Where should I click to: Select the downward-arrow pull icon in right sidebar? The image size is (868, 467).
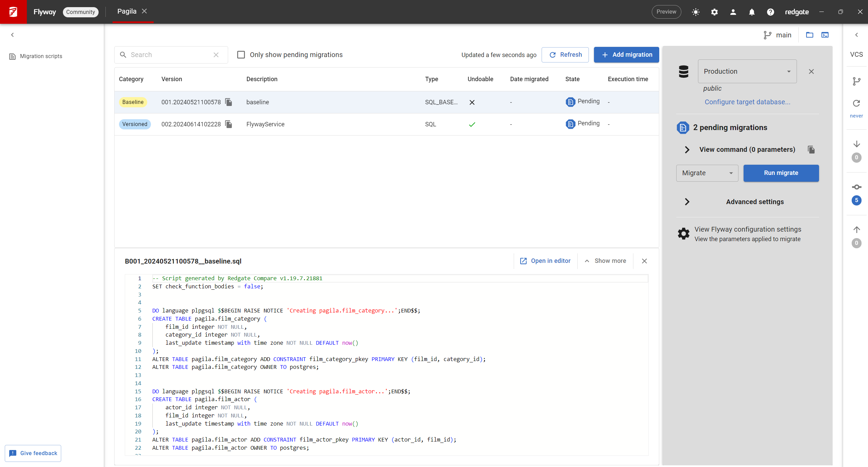click(856, 144)
